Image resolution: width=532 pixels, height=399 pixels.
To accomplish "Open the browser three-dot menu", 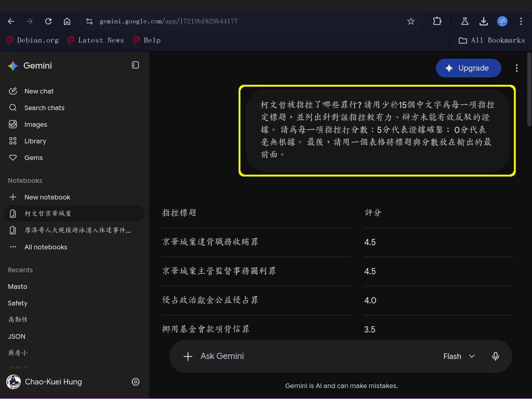I will point(521,21).
